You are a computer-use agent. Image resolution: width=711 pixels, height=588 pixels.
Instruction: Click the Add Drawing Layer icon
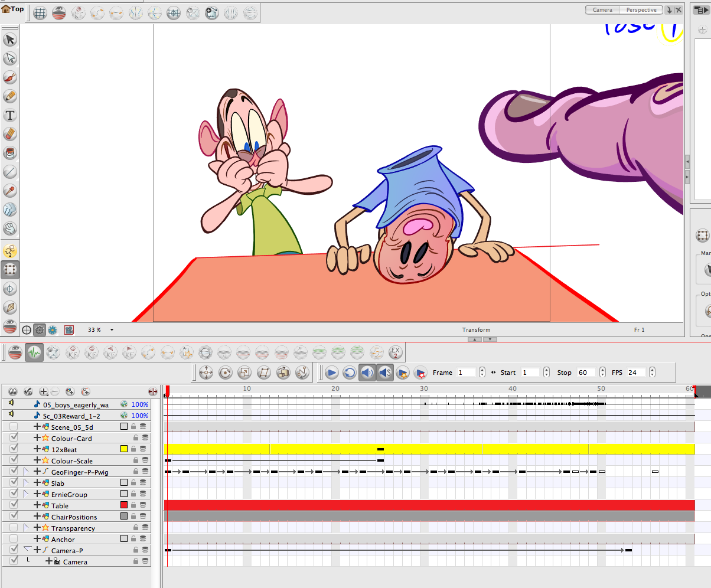point(70,391)
